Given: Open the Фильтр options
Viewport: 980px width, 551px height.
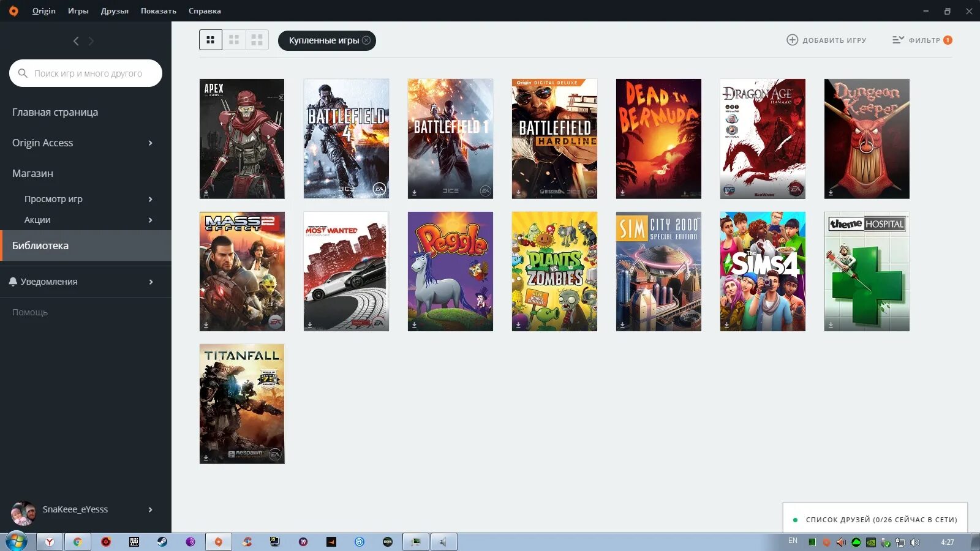Looking at the screenshot, I should click(x=921, y=40).
